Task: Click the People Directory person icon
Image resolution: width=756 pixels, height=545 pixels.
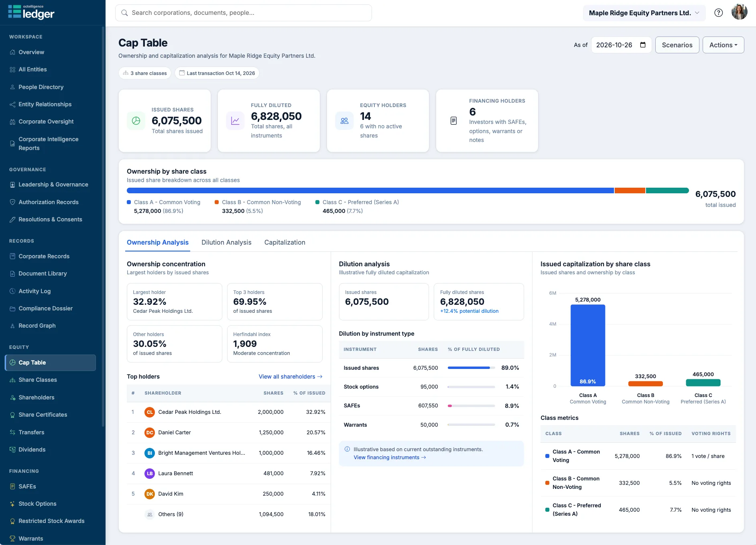Action: [x=12, y=87]
